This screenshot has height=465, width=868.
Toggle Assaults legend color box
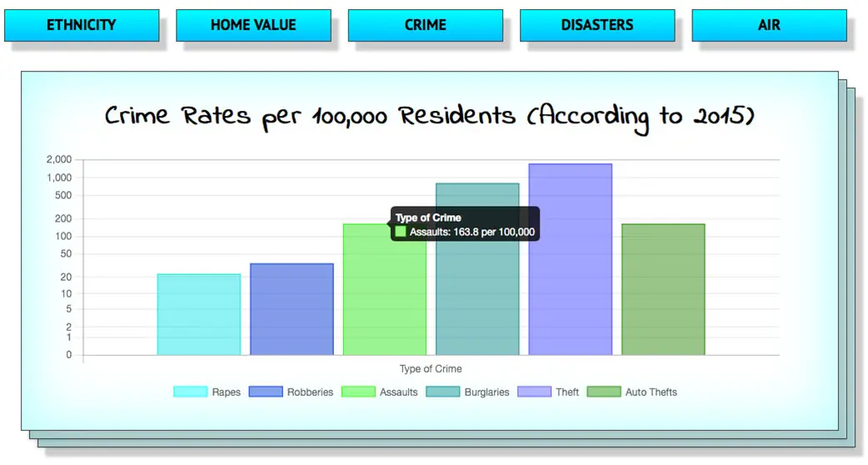tap(358, 392)
